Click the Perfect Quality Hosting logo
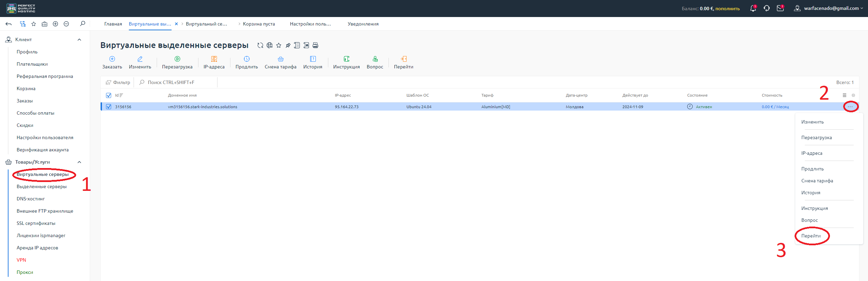868x281 pixels. (21, 9)
